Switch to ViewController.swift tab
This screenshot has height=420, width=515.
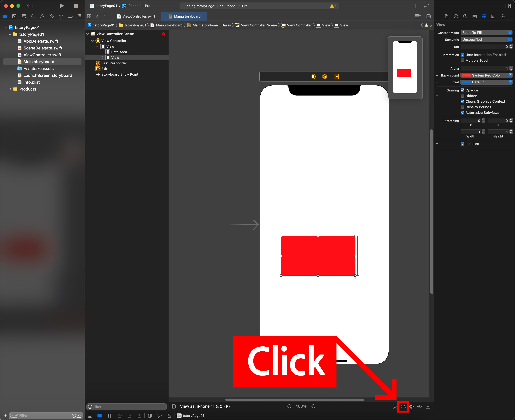136,16
